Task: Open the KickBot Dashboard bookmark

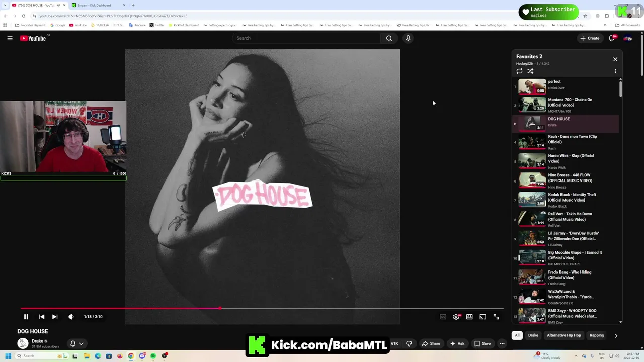Action: [x=184, y=25]
